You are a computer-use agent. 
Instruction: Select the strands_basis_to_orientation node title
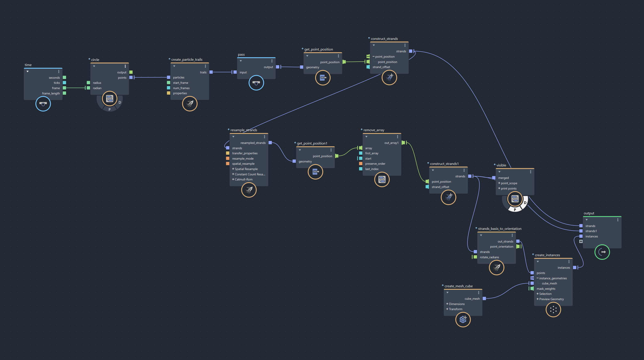pyautogui.click(x=500, y=229)
